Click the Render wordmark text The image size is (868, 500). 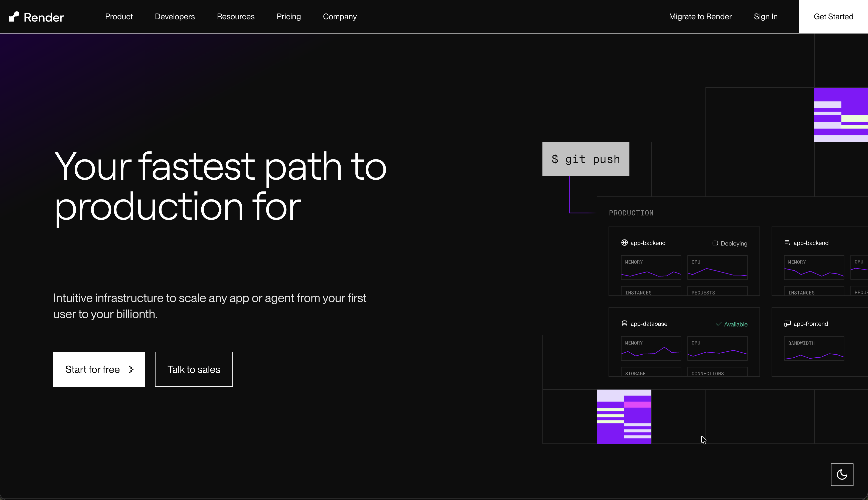[44, 17]
